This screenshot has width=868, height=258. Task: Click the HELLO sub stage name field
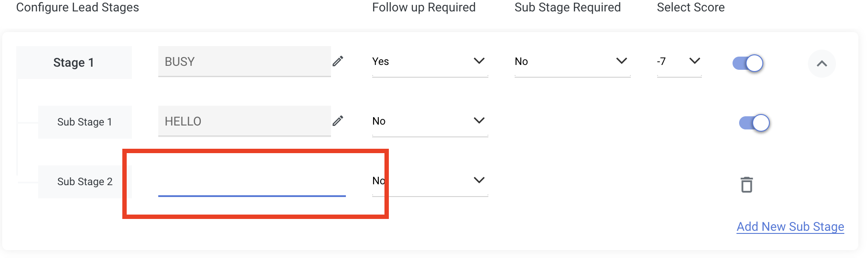(x=244, y=121)
